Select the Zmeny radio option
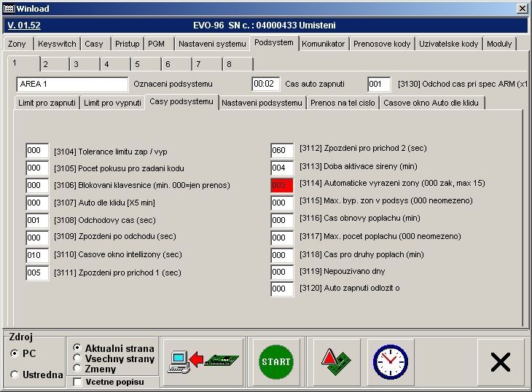 click(x=77, y=369)
